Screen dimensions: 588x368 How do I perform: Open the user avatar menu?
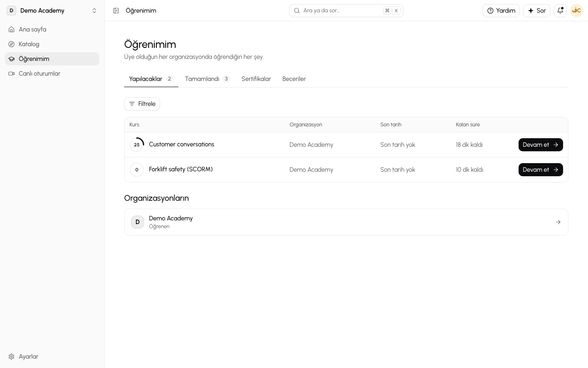point(577,11)
